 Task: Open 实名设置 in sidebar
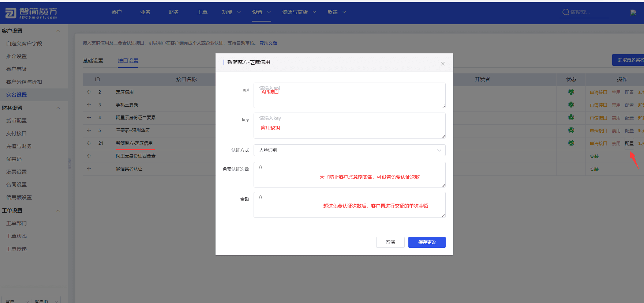pyautogui.click(x=16, y=95)
